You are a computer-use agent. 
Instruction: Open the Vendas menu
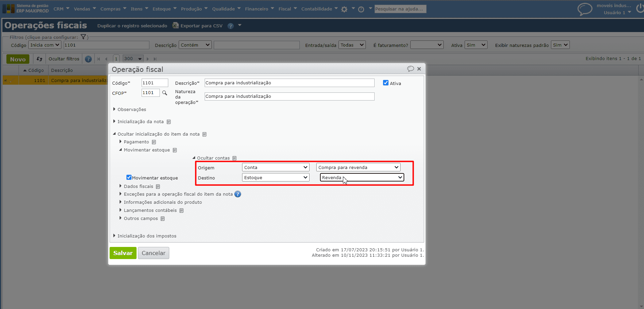coord(85,9)
